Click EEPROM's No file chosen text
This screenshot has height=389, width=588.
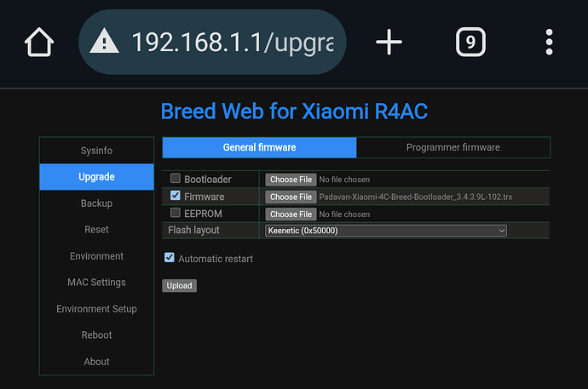click(x=344, y=215)
